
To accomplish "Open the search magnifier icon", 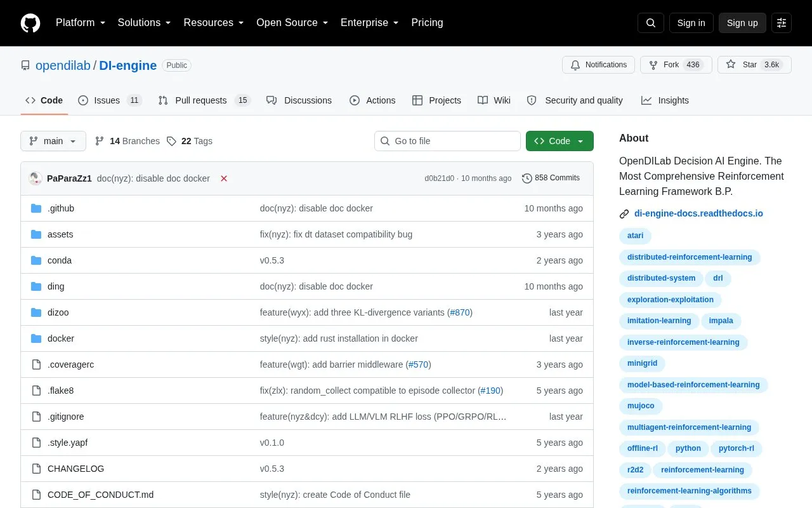I will tap(651, 23).
